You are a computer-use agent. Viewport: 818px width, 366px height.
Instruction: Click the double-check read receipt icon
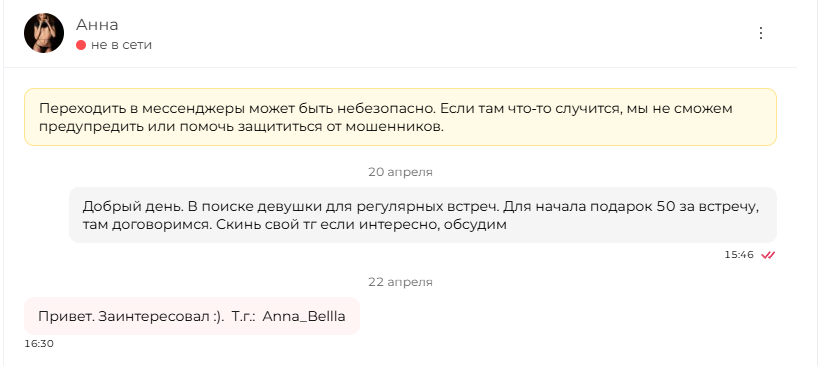click(768, 255)
